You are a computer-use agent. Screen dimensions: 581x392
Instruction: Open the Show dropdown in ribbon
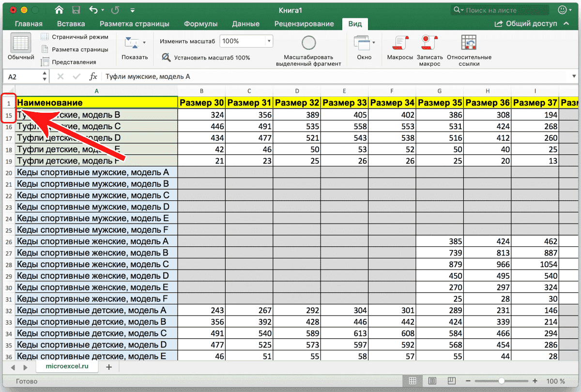(135, 47)
